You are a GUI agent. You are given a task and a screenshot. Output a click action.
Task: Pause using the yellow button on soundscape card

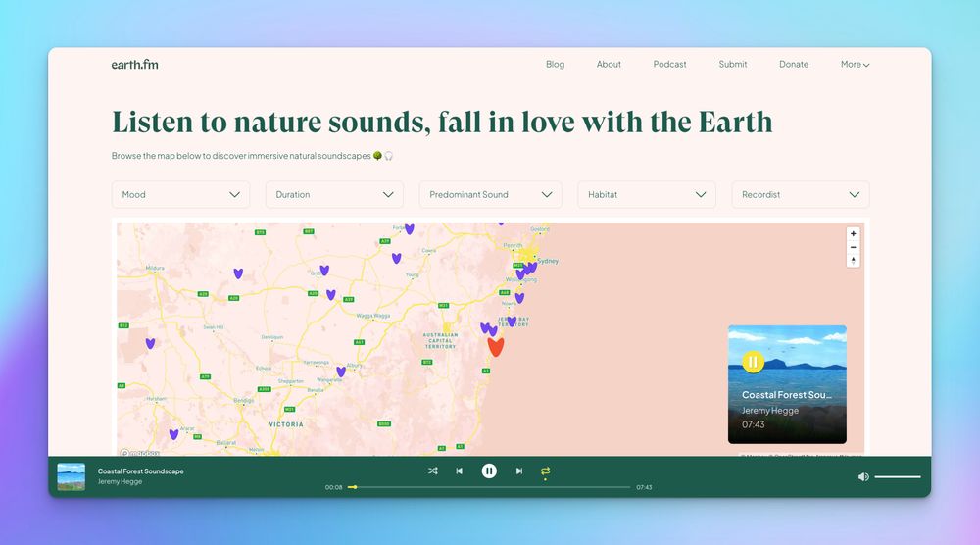pyautogui.click(x=753, y=362)
